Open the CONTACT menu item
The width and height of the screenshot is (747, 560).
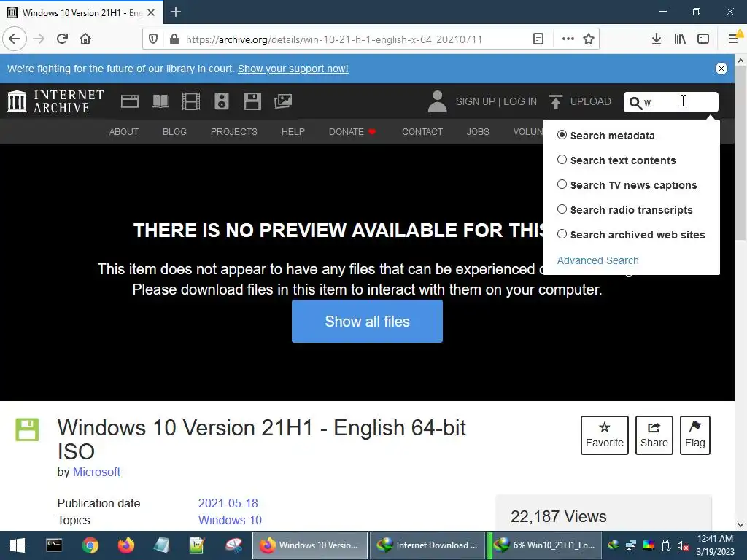click(x=422, y=132)
